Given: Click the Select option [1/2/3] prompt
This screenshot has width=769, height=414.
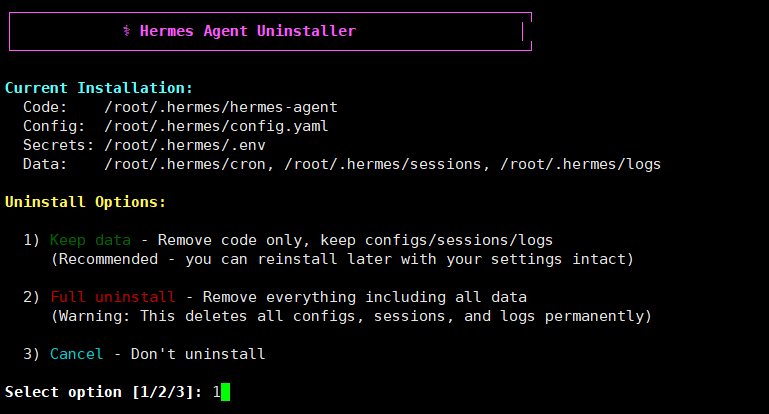Looking at the screenshot, I should coord(104,392).
